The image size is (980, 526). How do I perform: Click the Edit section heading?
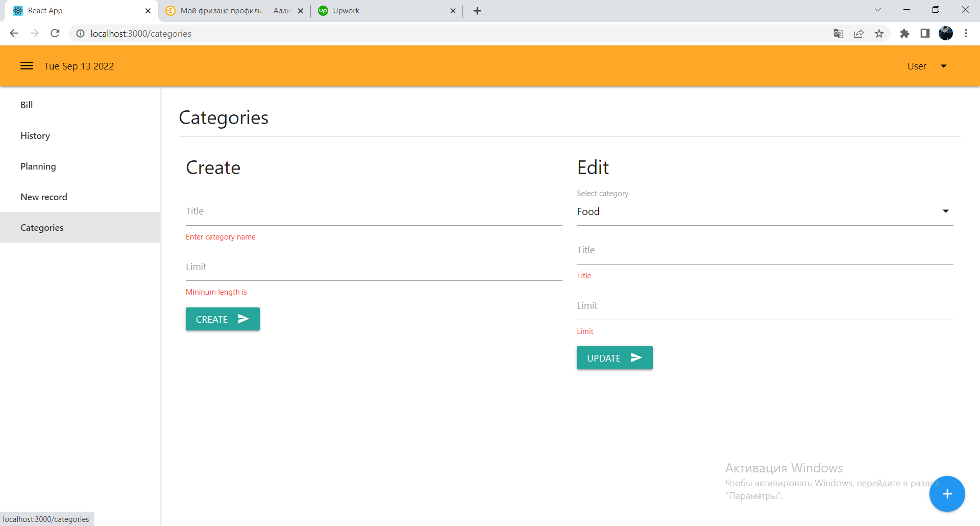click(x=593, y=168)
